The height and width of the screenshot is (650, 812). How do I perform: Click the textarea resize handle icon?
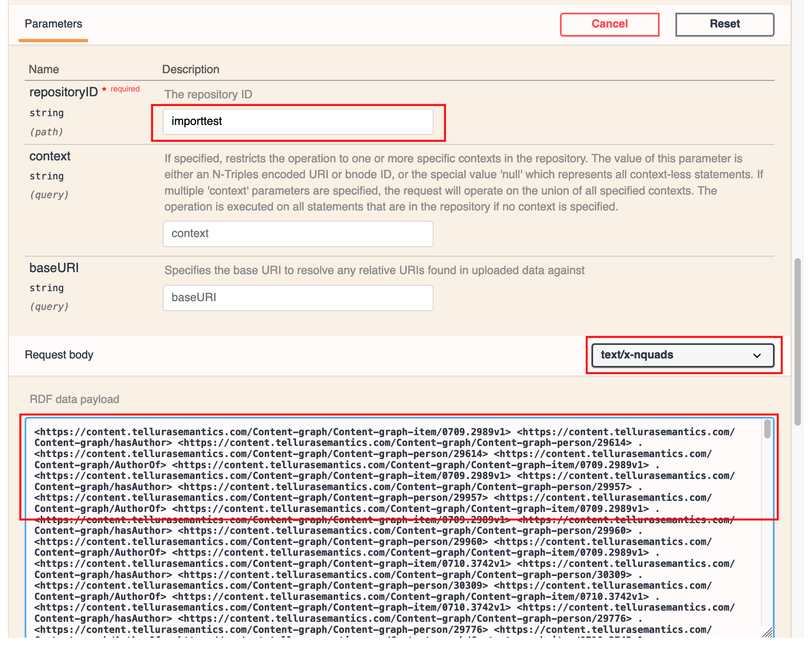coord(767,632)
